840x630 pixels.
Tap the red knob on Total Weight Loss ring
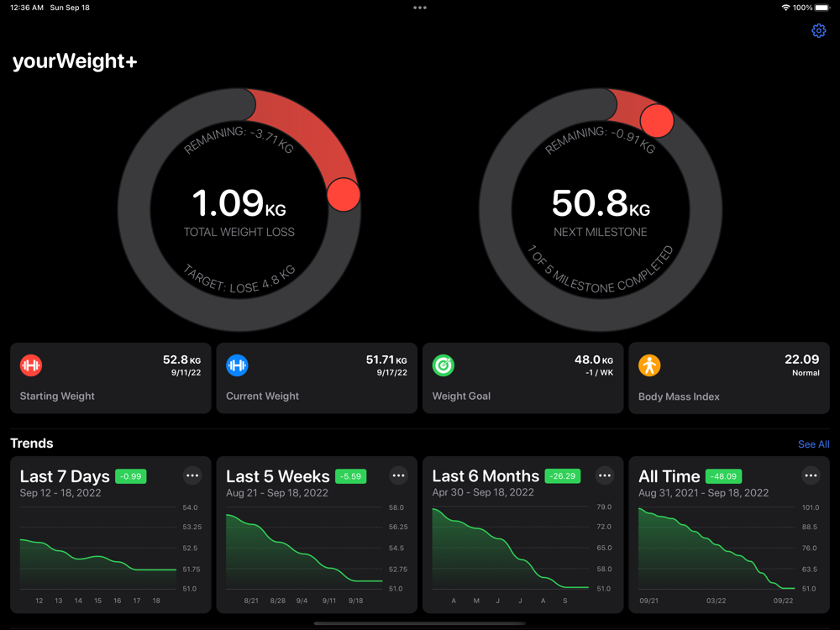click(344, 195)
